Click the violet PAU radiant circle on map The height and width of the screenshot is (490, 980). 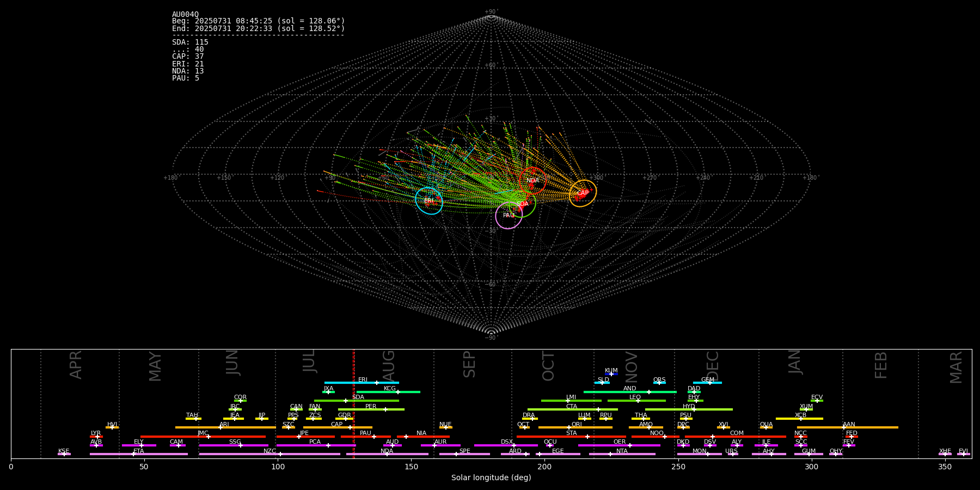tap(509, 215)
